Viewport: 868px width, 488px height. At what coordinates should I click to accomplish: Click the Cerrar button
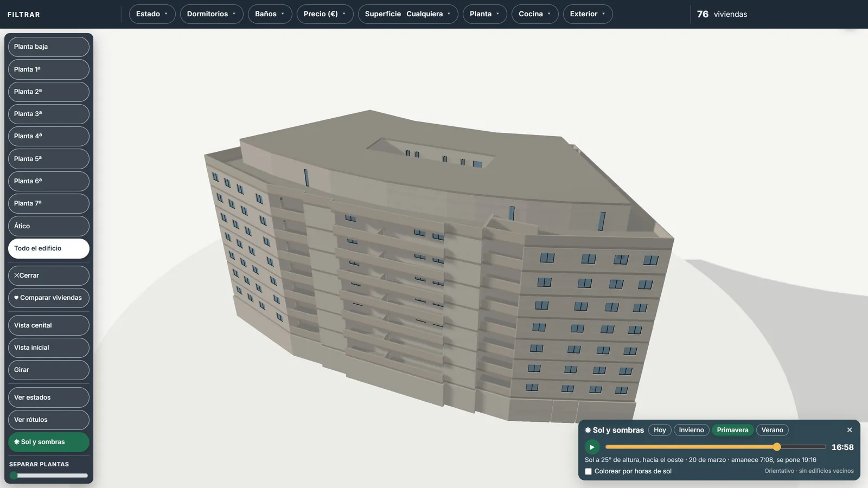(x=49, y=275)
